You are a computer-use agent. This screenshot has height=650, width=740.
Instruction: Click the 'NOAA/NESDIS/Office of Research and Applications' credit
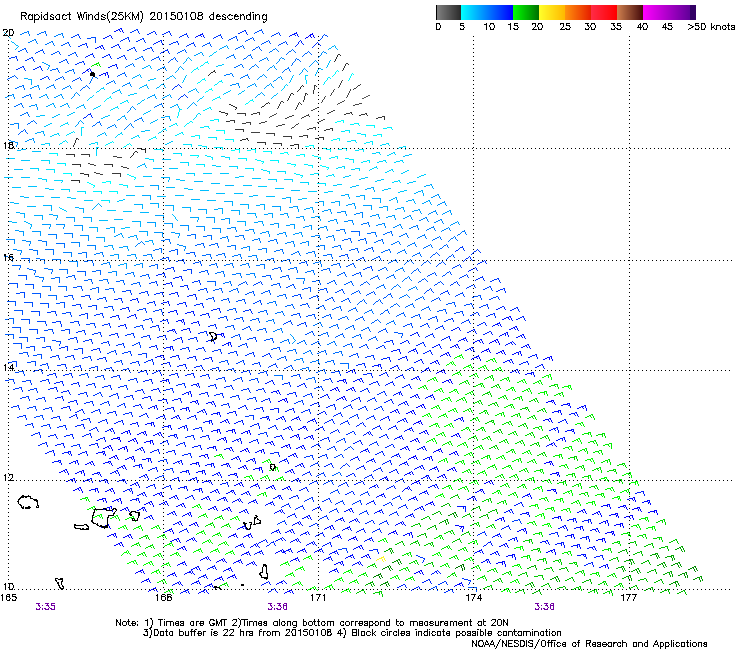click(589, 643)
